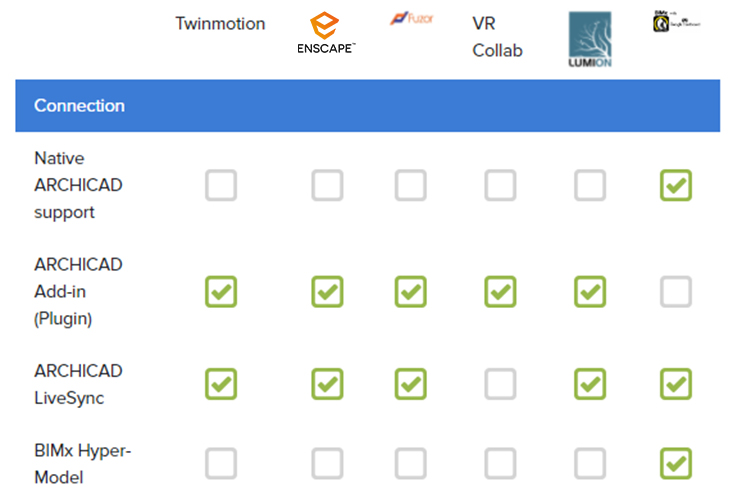
Task: Click the blue Connection section header
Action: [x=368, y=105]
